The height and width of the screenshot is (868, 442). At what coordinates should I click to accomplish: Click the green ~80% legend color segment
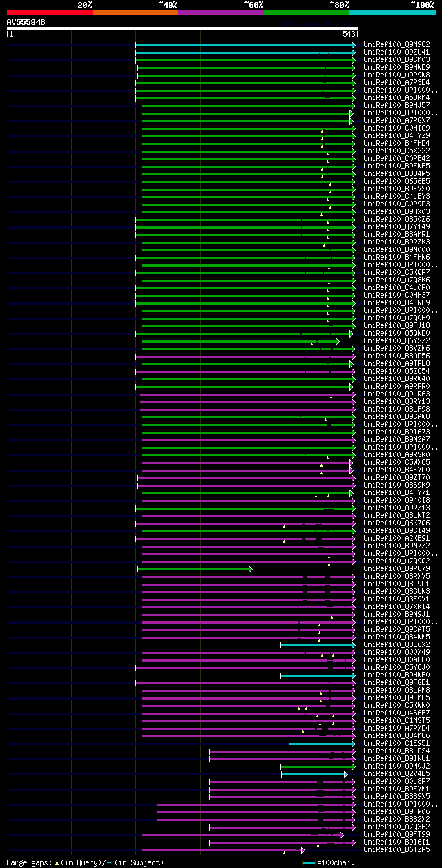coord(307,12)
